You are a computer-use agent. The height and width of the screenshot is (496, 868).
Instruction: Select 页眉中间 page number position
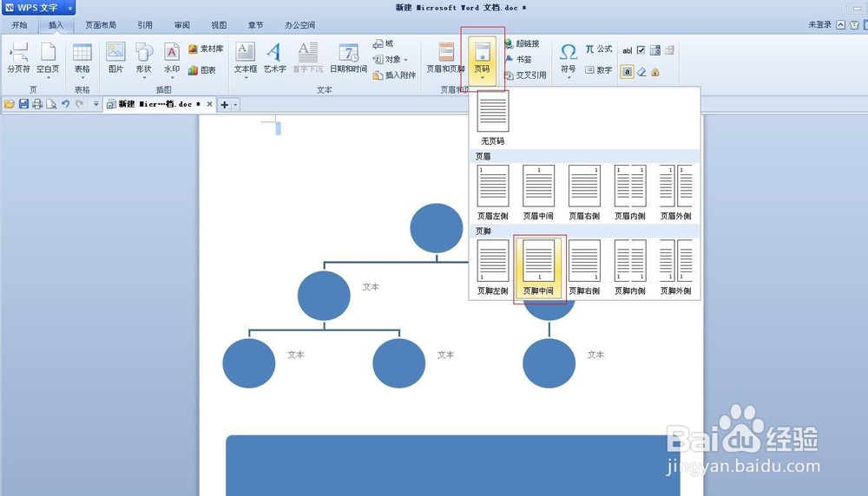tap(539, 193)
